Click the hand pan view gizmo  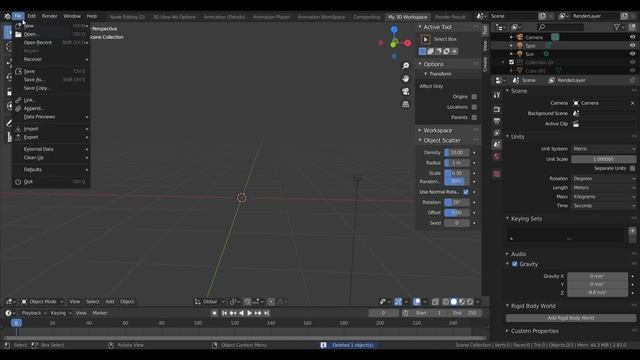click(x=405, y=78)
